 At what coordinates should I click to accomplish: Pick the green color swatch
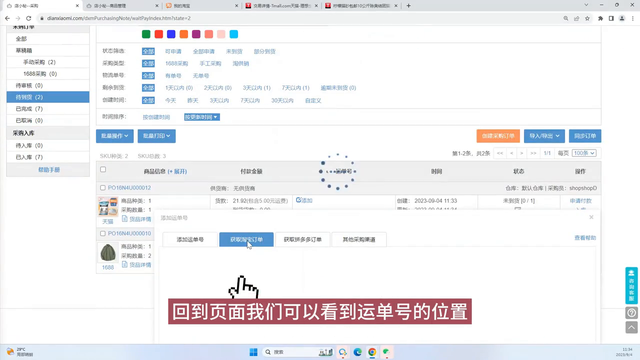click(146, 34)
